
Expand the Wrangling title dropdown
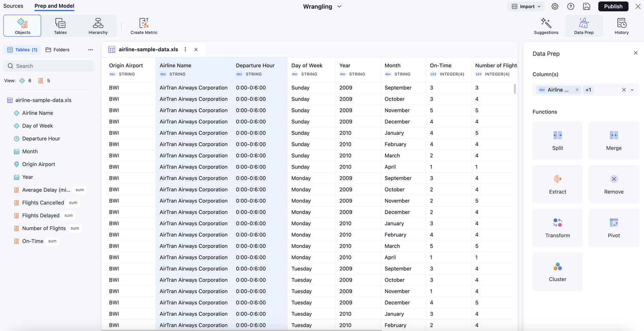point(339,6)
